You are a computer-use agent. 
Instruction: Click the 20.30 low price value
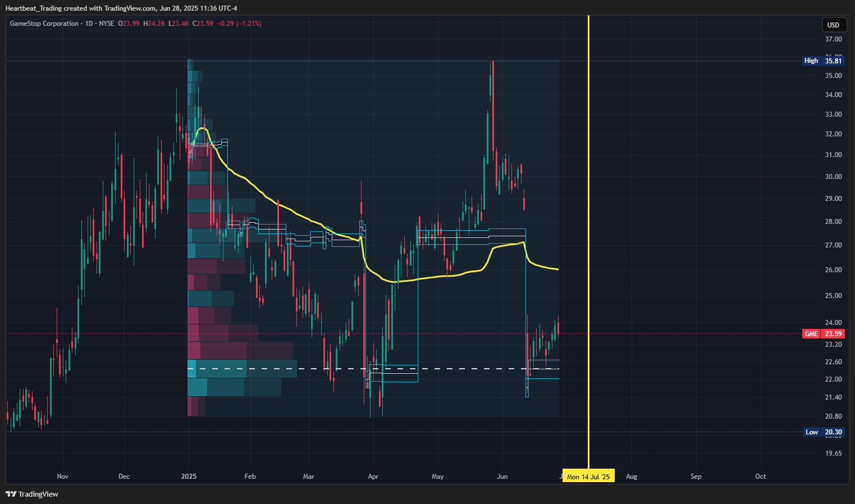[833, 432]
